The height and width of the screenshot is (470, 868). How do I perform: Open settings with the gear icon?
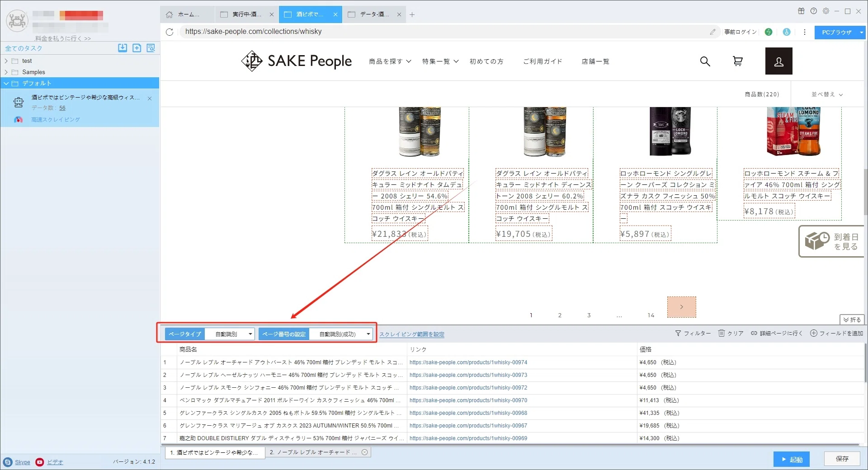click(826, 11)
